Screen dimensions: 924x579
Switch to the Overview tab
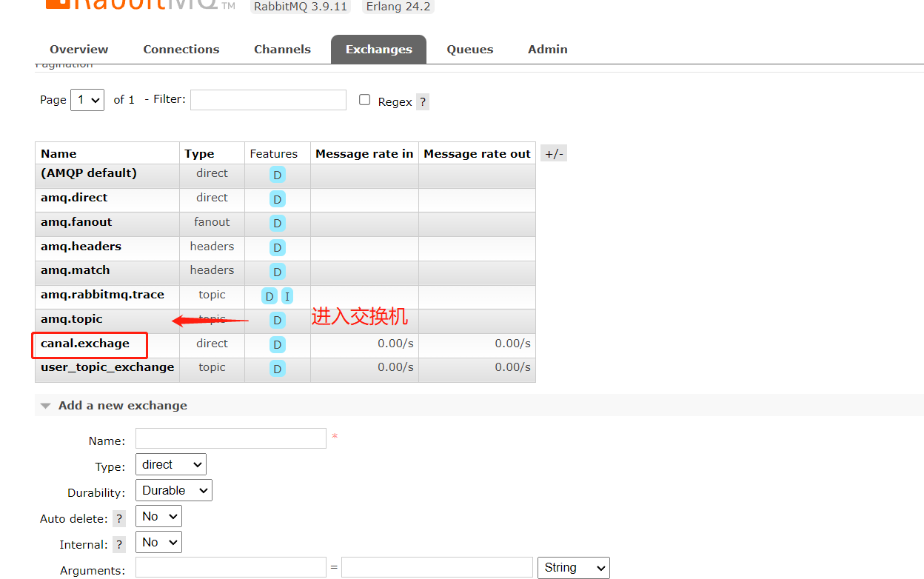pos(79,50)
